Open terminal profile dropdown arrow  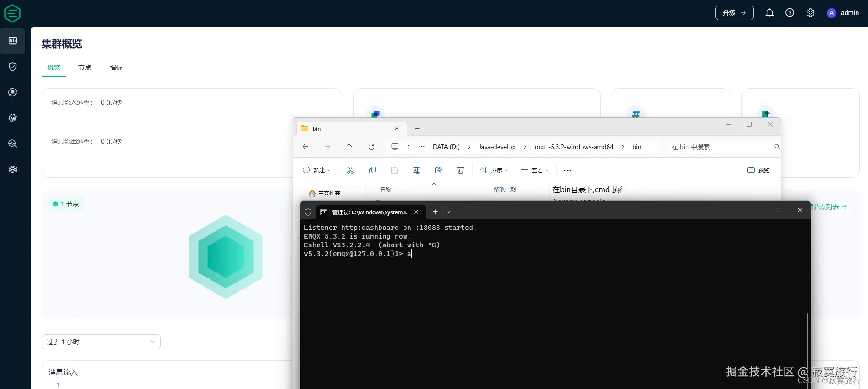[x=449, y=212]
